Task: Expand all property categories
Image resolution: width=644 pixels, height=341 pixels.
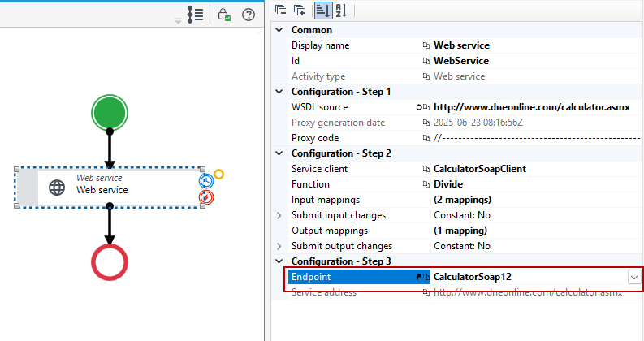Action: point(300,11)
